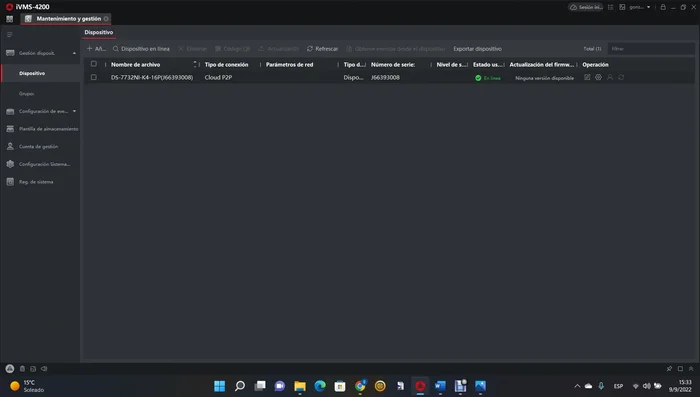Viewport: 700px width, 397px height.
Task: Open Reg. de sistema
Action: click(x=36, y=182)
